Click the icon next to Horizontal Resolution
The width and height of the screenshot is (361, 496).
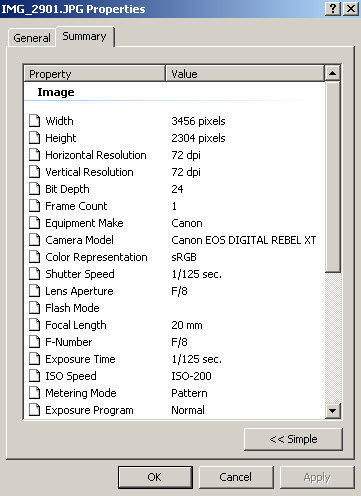34,155
